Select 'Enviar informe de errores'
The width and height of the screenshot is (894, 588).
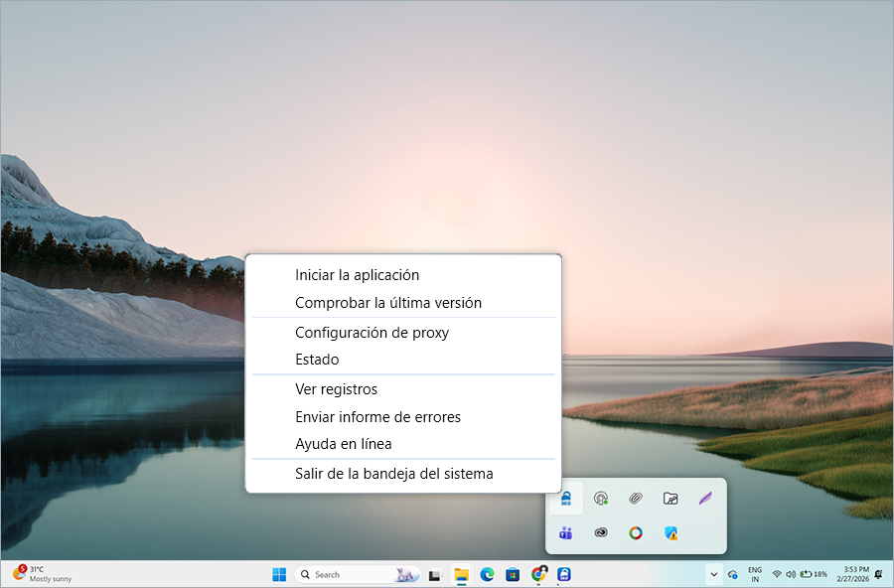click(x=377, y=417)
